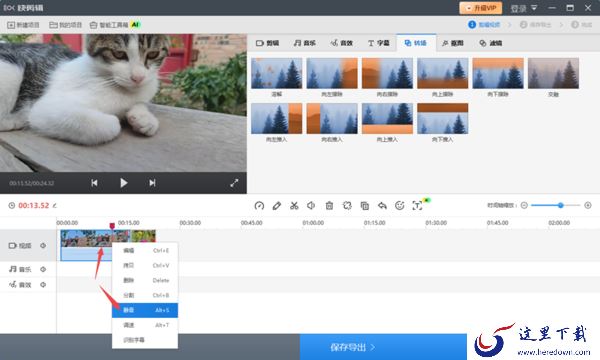Image resolution: width=600 pixels, height=360 pixels.
Task: Click the small pencil next to 00:13.52
Action: pyautogui.click(x=55, y=206)
